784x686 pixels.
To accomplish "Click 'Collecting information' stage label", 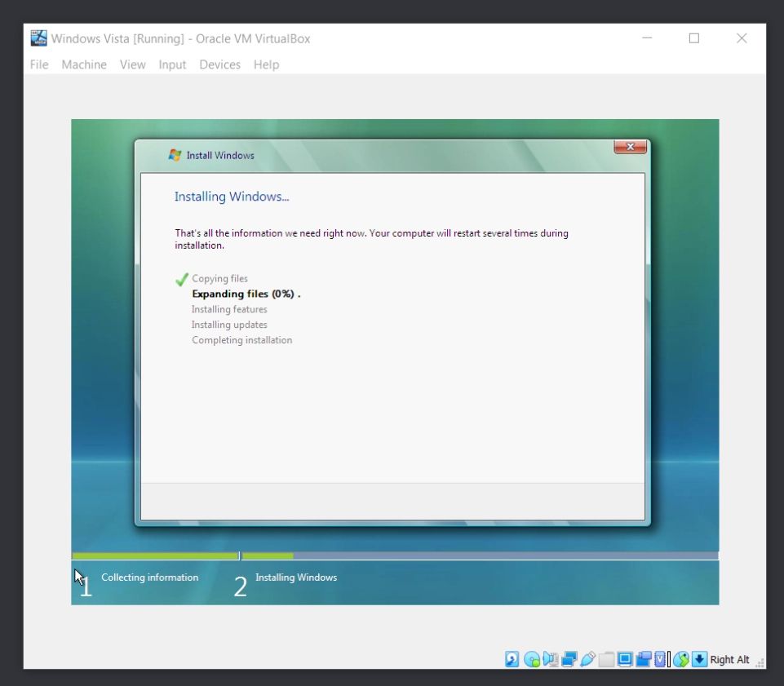I will 149,577.
